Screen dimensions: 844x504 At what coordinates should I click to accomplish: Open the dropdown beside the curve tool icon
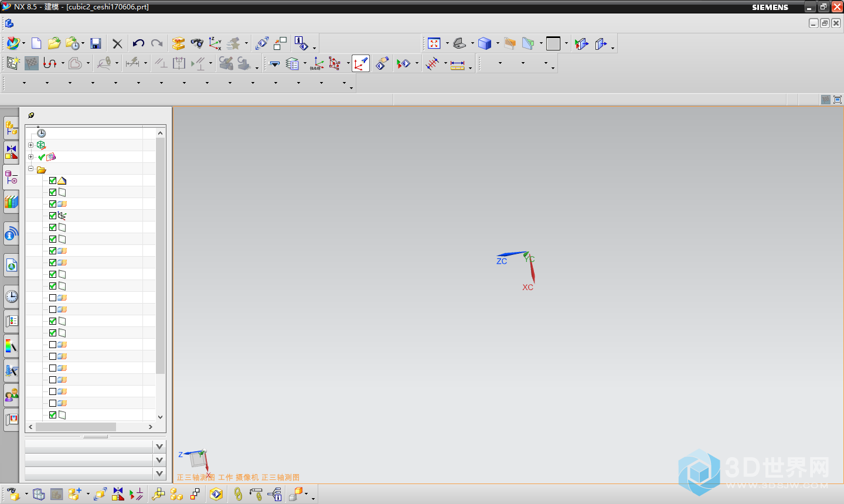pyautogui.click(x=63, y=63)
